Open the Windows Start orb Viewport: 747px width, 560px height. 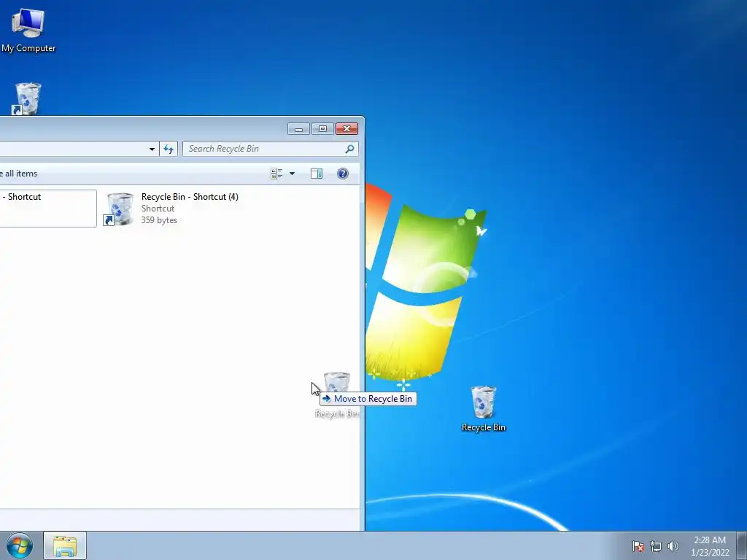[20, 545]
